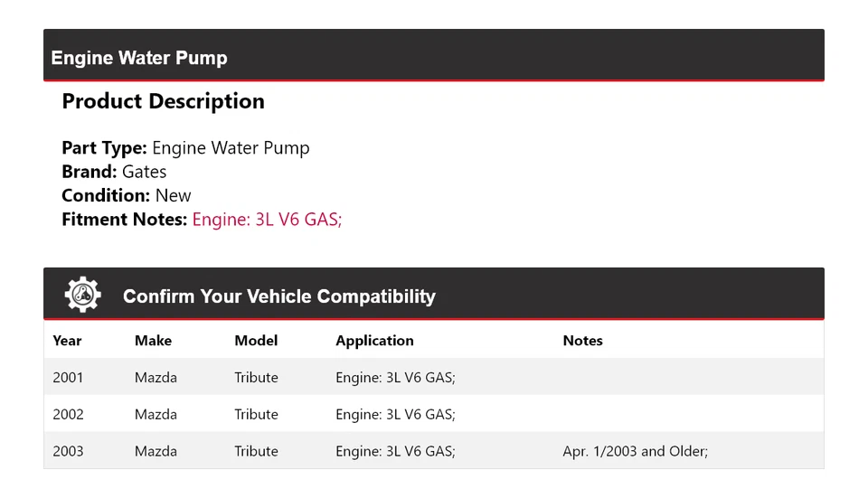Click Mazda in the 2001 row

[x=156, y=378]
